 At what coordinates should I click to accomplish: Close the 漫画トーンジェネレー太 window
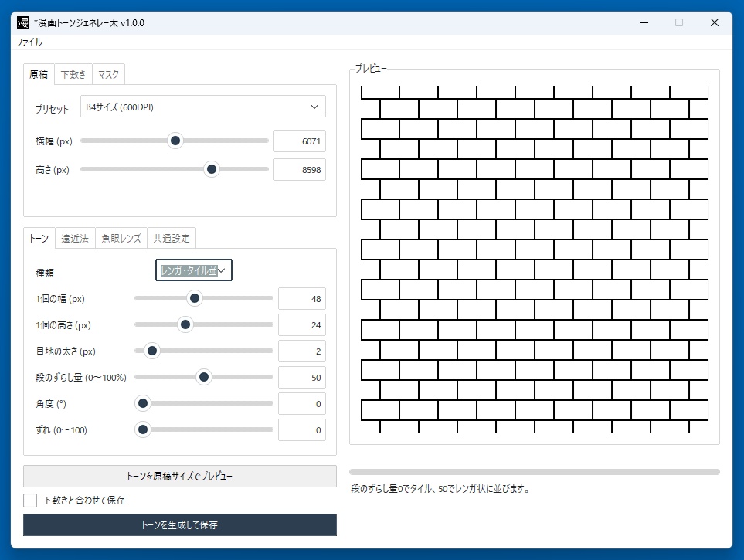(x=715, y=22)
